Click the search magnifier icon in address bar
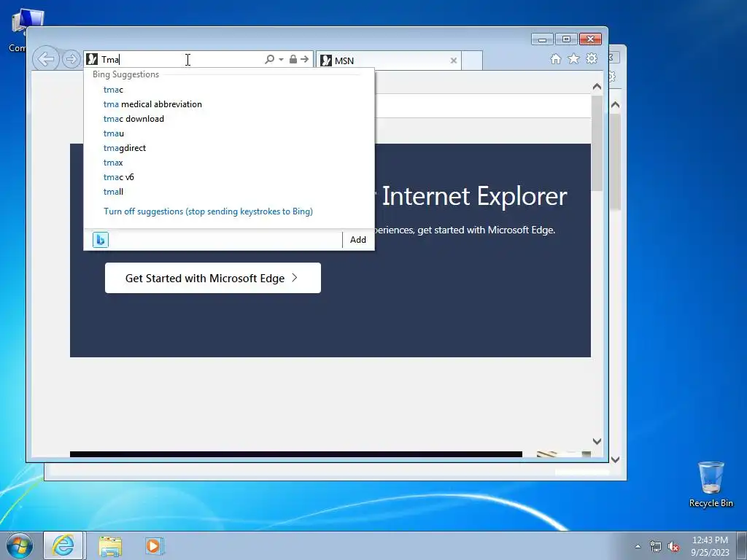 tap(270, 59)
